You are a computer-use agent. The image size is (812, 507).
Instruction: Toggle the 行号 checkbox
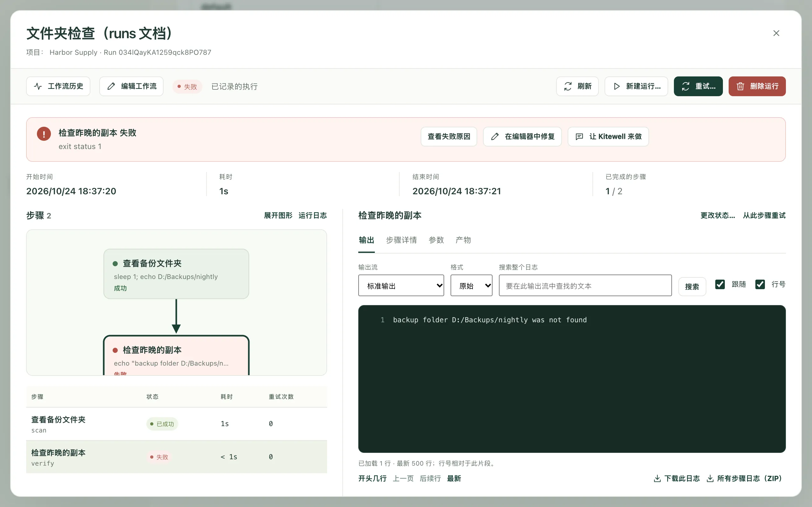pos(760,284)
